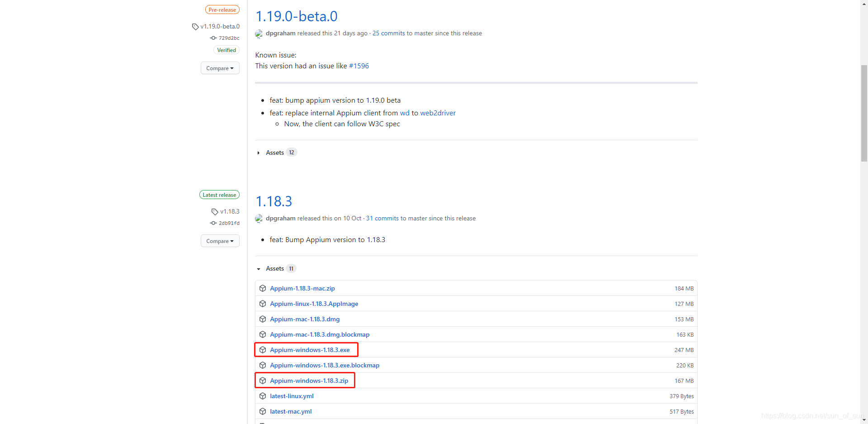Image resolution: width=868 pixels, height=424 pixels.
Task: Expand Assets 12 section of beta release
Action: pos(276,152)
